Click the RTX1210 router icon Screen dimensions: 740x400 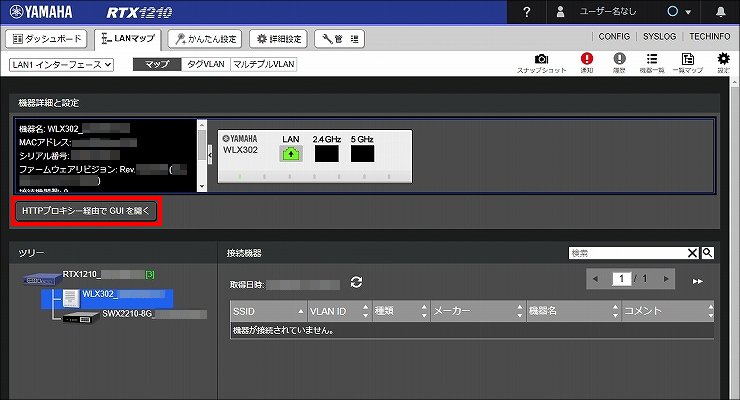[42, 279]
